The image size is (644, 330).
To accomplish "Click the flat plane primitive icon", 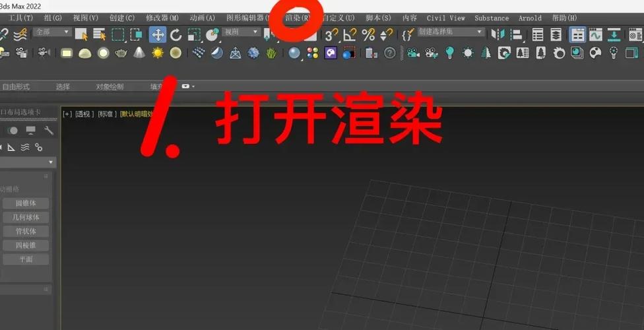I will pyautogui.click(x=67, y=53).
